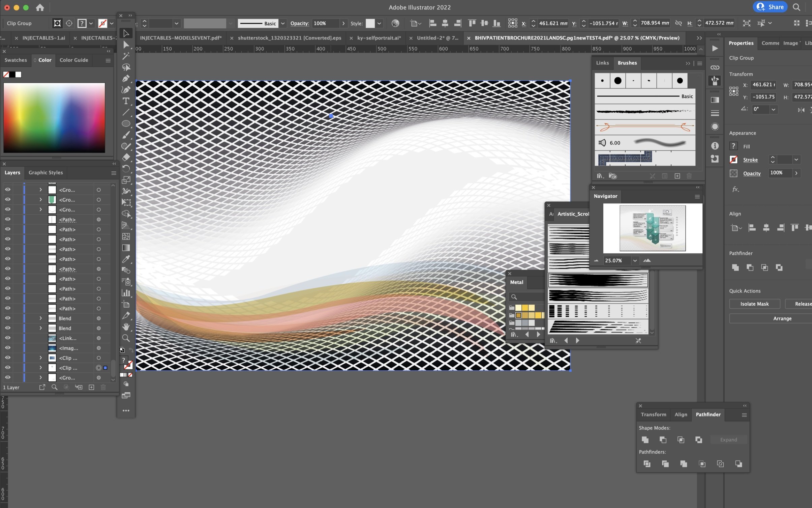Click the Recolor Artwork wheel icon
This screenshot has width=812, height=508.
pos(395,23)
